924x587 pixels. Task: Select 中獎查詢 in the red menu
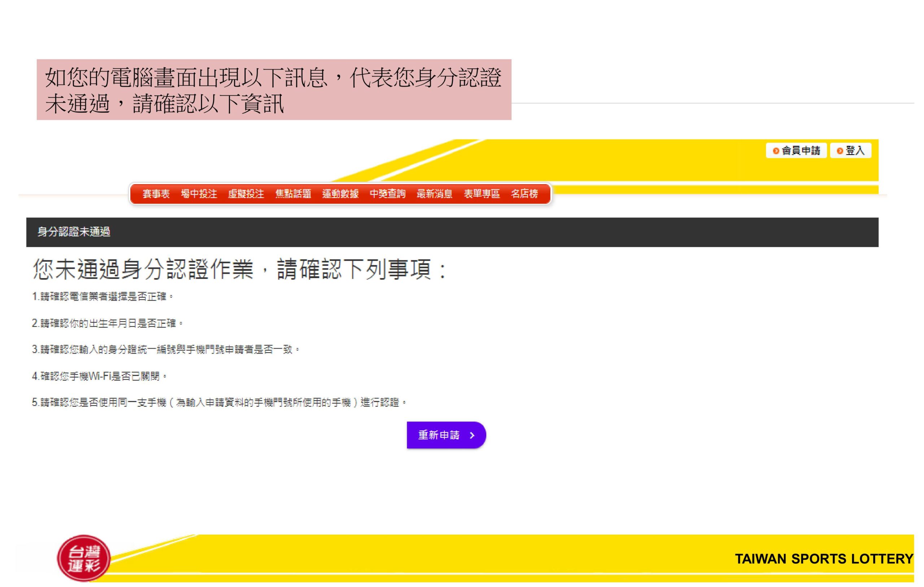(x=388, y=194)
